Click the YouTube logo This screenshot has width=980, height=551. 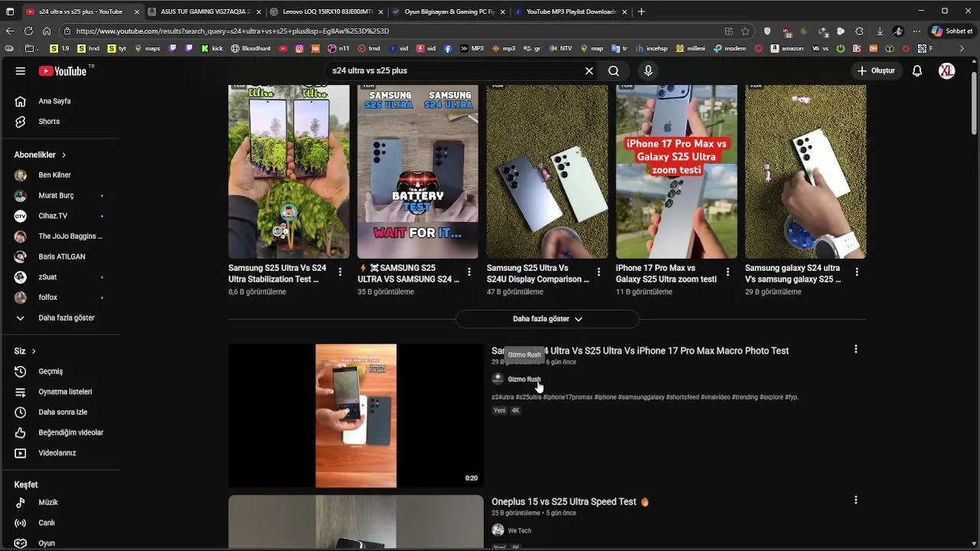(63, 70)
